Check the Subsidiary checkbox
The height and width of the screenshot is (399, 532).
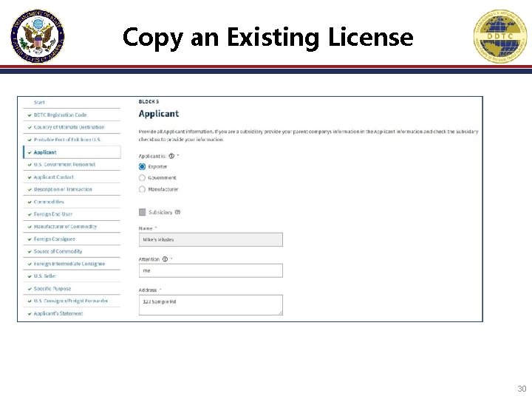coord(142,212)
